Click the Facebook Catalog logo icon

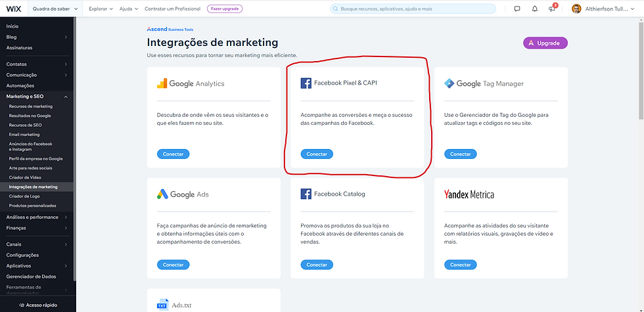(306, 194)
